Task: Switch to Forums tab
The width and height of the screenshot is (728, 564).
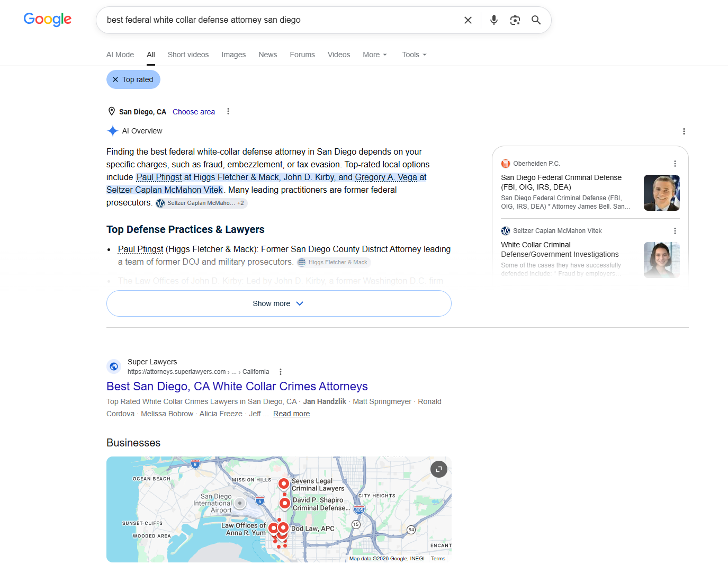Action: (302, 55)
